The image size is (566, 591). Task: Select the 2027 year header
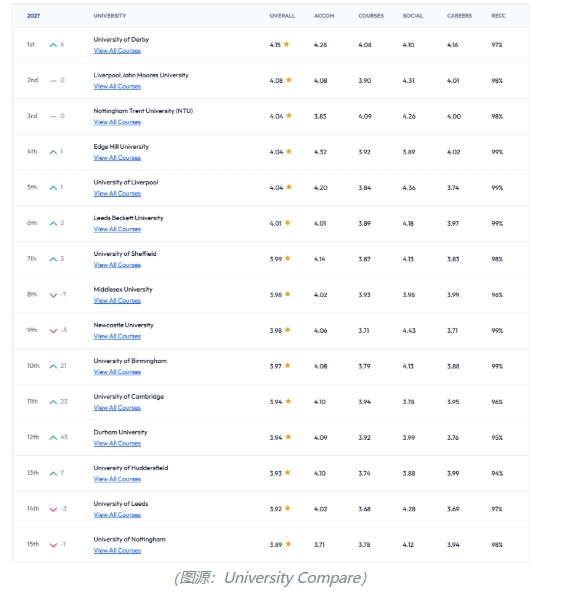[34, 16]
